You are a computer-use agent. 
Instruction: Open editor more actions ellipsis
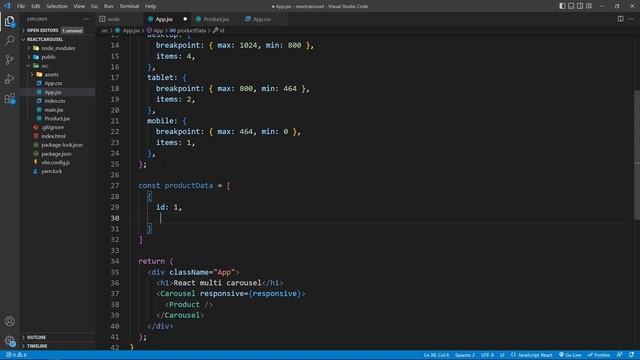631,19
